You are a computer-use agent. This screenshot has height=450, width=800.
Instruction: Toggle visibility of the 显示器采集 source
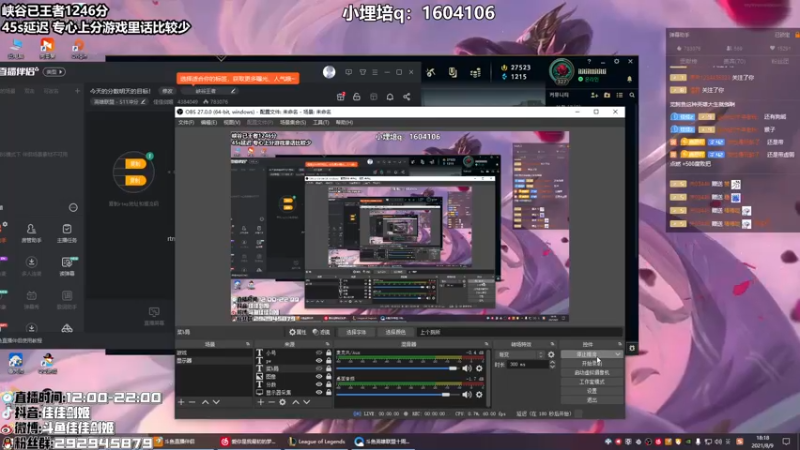319,392
